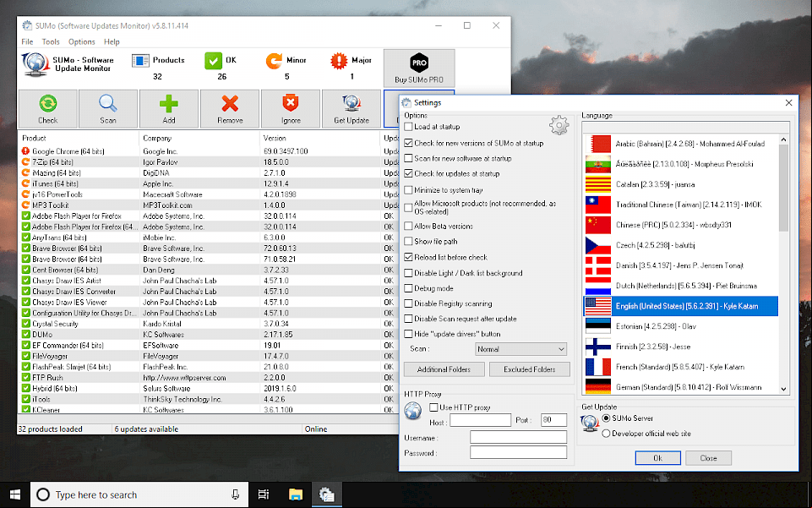Toggle Check for new versions of SUMo at startup
Screen dimensions: 812x508
[409, 143]
